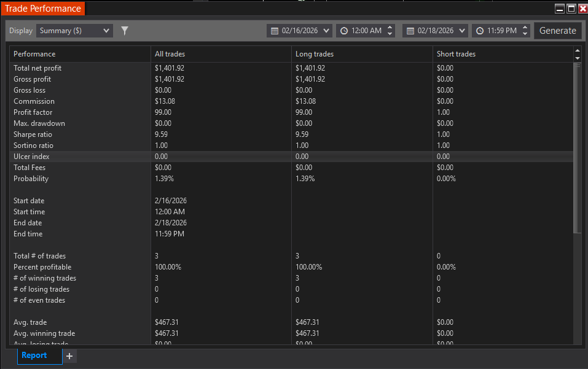Select the Avg. winning trade row label
The width and height of the screenshot is (588, 369).
(x=44, y=333)
